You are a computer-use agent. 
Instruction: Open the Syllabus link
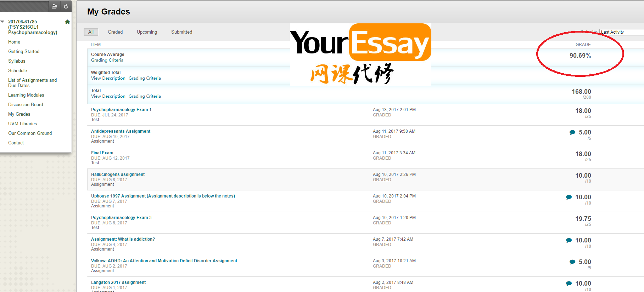click(x=17, y=61)
